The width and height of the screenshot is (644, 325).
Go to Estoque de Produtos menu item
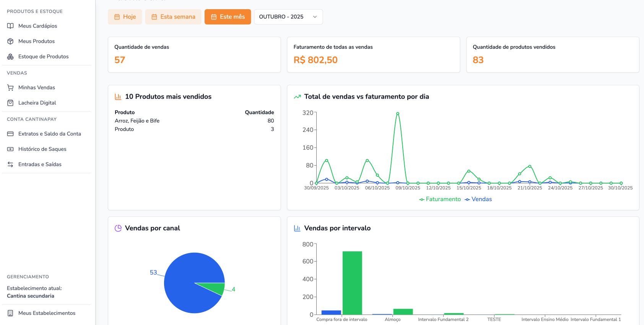(x=43, y=57)
